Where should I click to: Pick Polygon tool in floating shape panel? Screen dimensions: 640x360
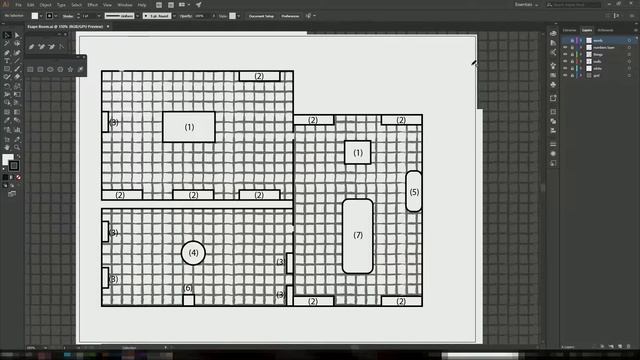[x=60, y=69]
